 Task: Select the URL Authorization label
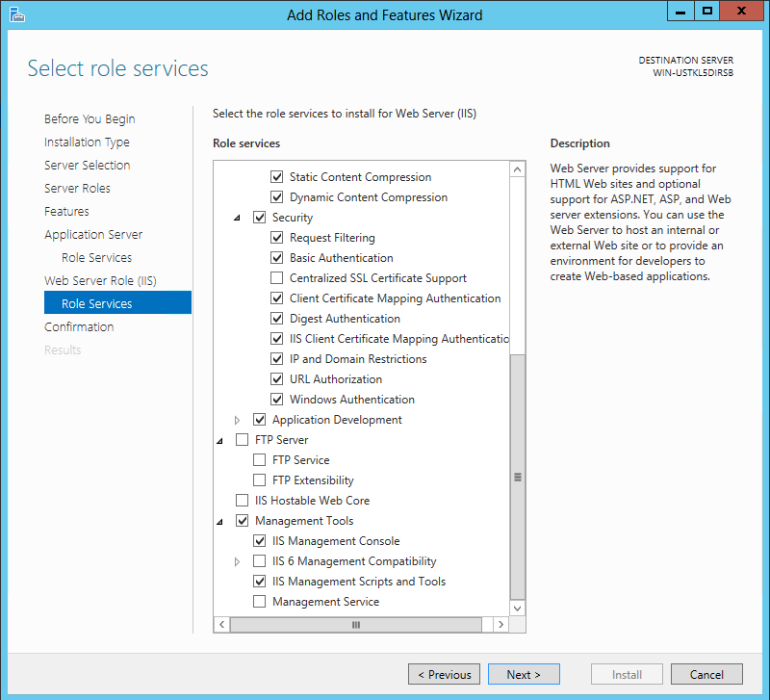(x=336, y=379)
